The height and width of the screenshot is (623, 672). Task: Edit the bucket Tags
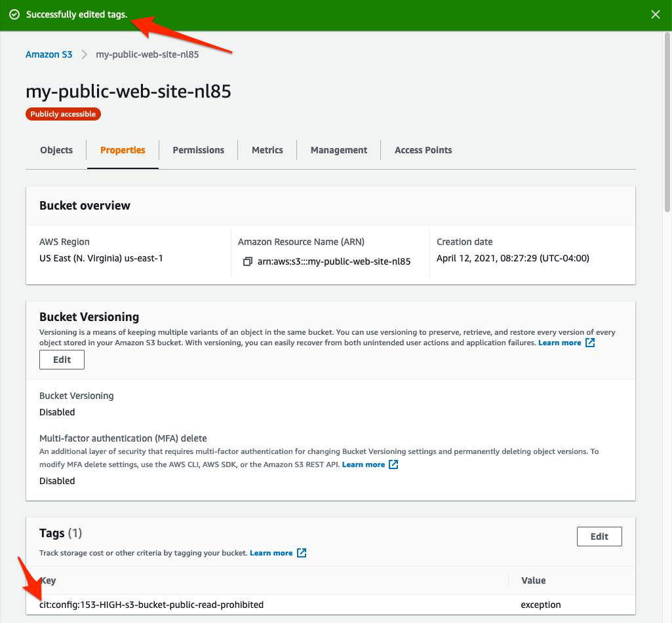(599, 537)
